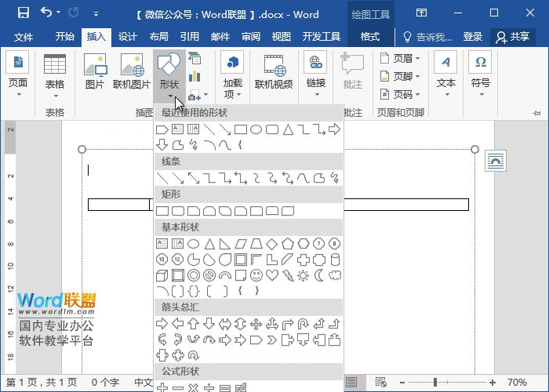The width and height of the screenshot is (549, 392).
Task: Click the 联机图片 online pictures button
Action: pos(132,72)
